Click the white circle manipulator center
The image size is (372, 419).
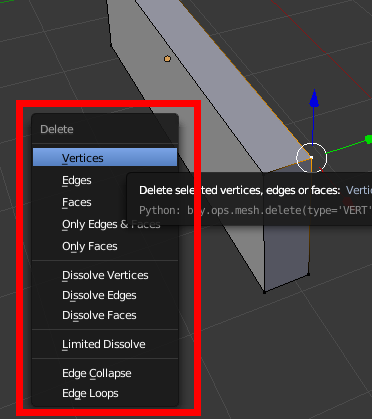pos(311,157)
